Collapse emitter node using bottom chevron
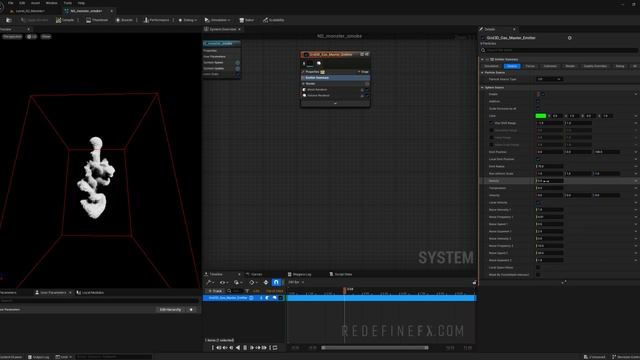640x360 pixels. click(x=335, y=103)
